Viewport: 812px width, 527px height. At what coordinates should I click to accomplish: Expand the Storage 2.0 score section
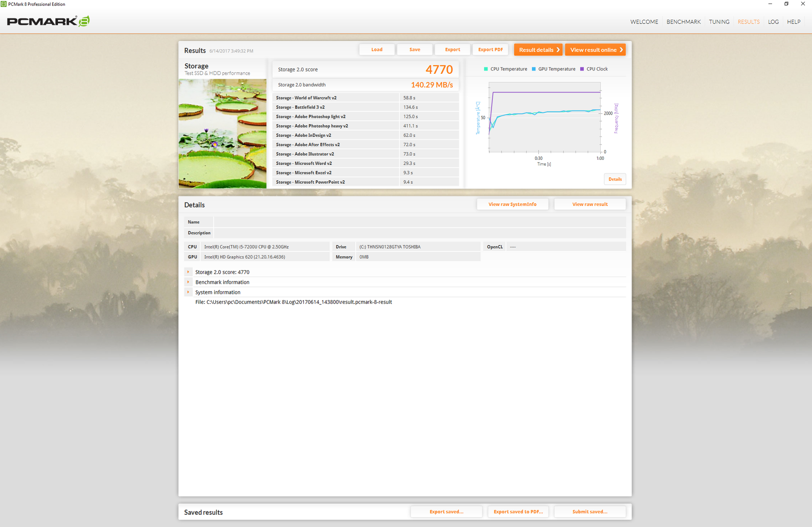pos(188,272)
